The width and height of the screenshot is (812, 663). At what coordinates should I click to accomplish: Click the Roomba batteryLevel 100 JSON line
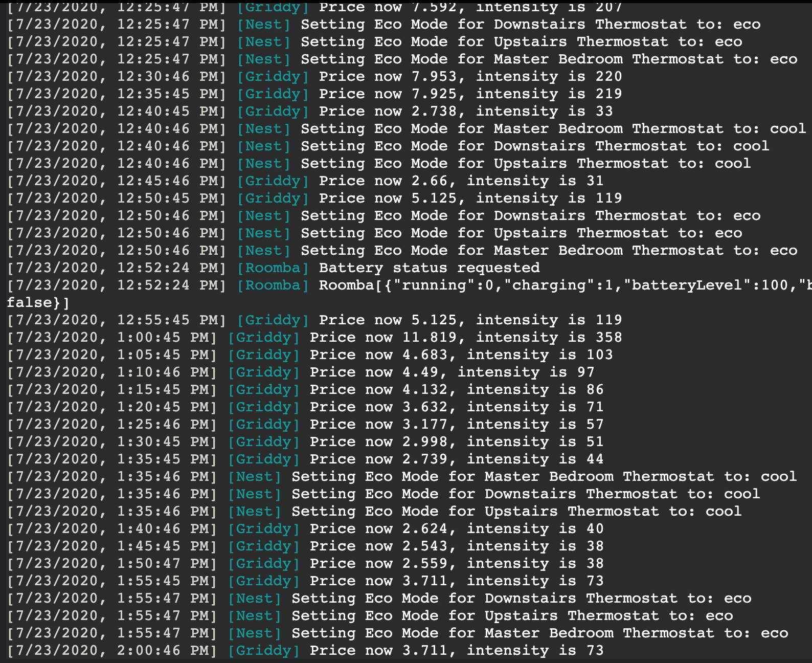point(410,285)
